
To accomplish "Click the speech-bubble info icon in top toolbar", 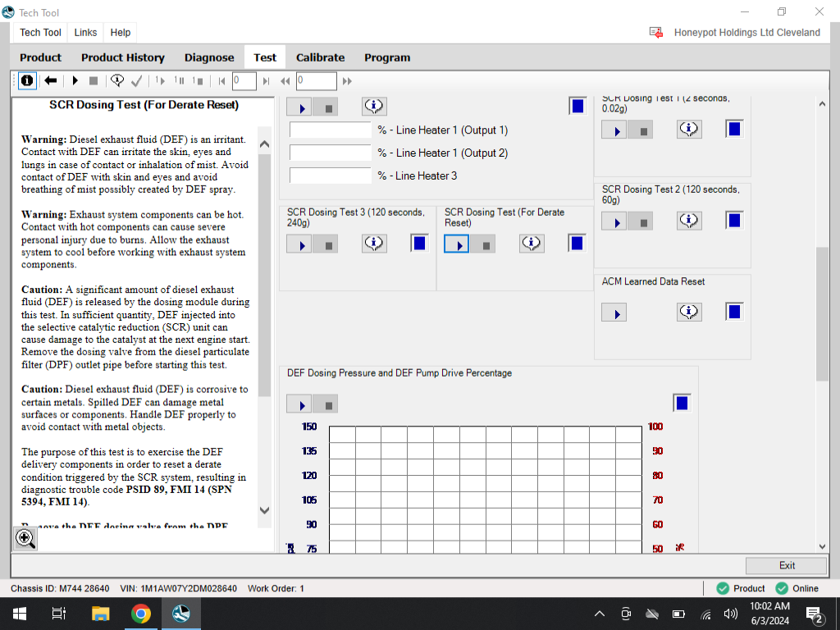I will pos(116,81).
